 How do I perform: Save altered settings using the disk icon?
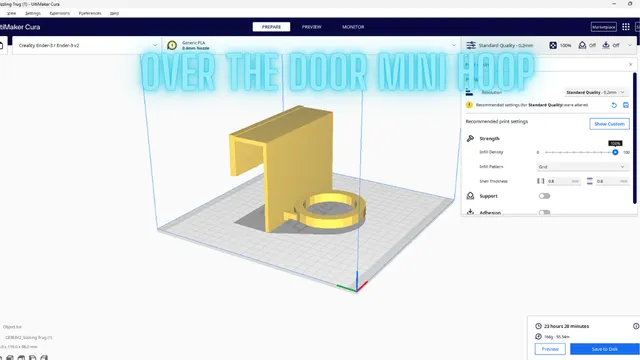tap(626, 105)
